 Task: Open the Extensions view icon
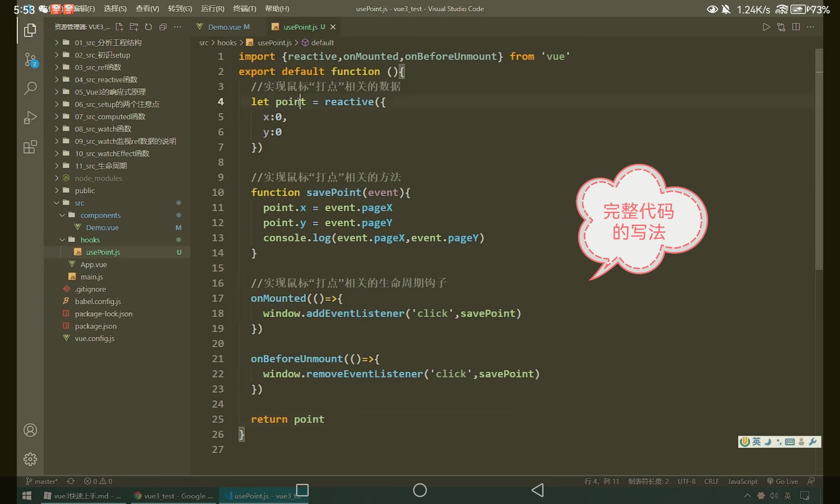click(30, 147)
